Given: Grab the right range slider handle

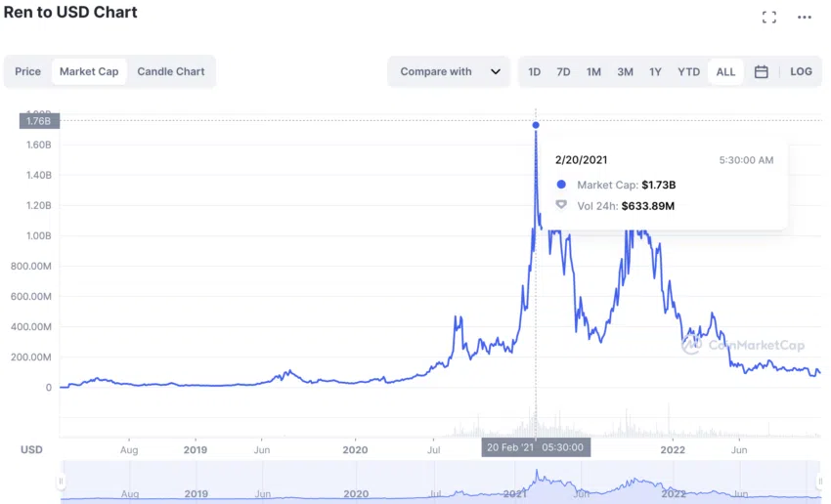Looking at the screenshot, I should coord(820,482).
